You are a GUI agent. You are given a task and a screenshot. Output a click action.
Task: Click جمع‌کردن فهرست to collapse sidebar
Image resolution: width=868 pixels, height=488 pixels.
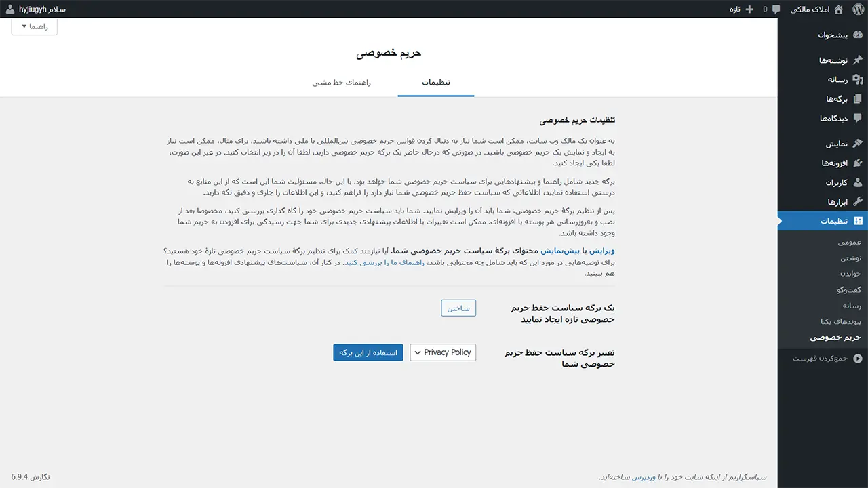pos(823,358)
